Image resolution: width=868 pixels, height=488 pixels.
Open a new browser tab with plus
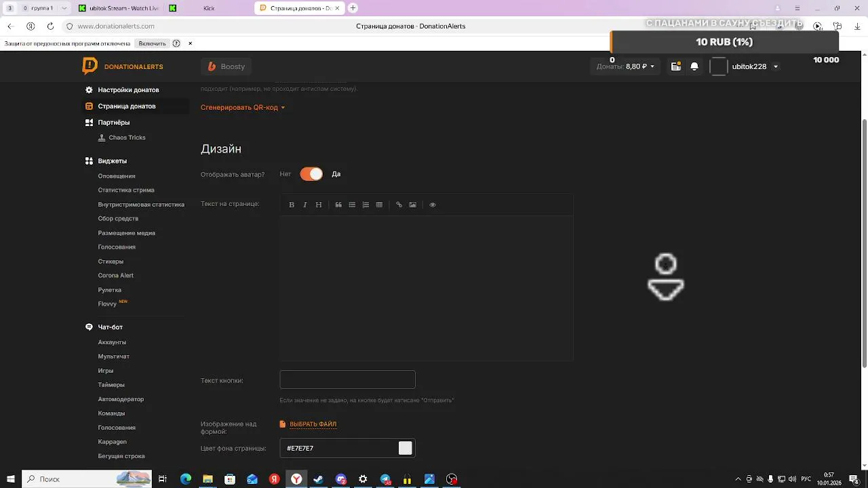[x=353, y=8]
